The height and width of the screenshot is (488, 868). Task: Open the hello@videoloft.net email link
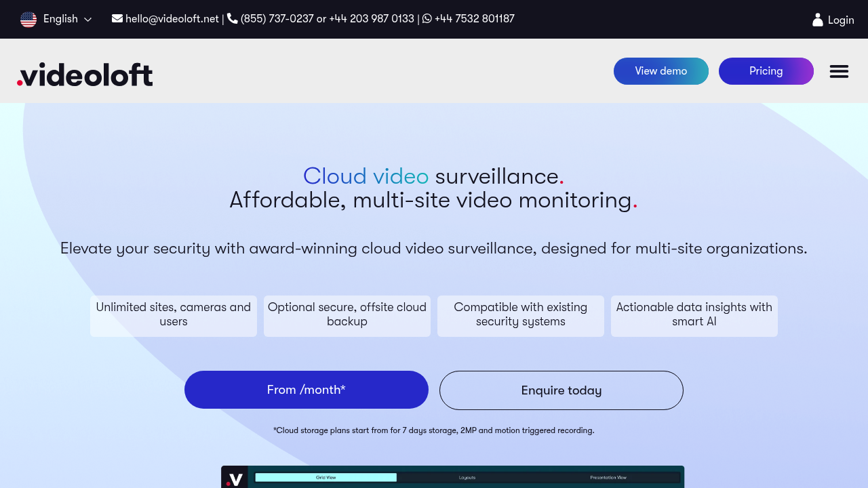(x=172, y=19)
